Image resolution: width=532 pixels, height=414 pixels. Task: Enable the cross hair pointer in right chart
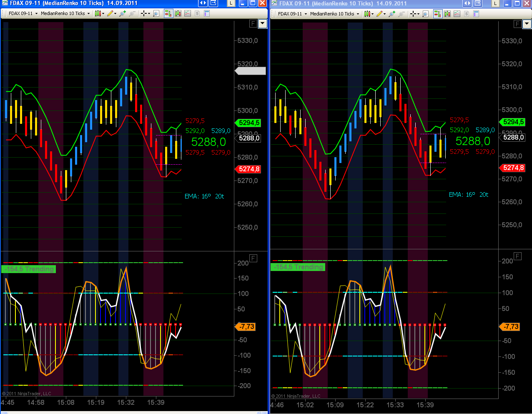pyautogui.click(x=412, y=14)
